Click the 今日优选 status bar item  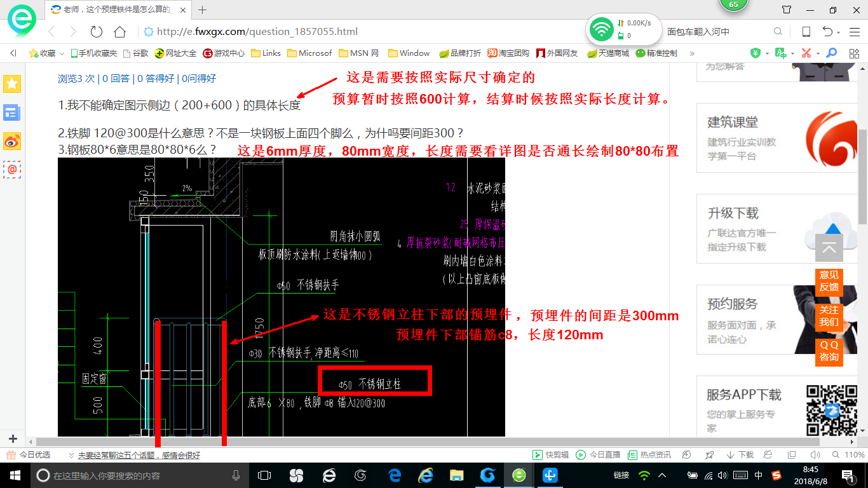[x=29, y=455]
